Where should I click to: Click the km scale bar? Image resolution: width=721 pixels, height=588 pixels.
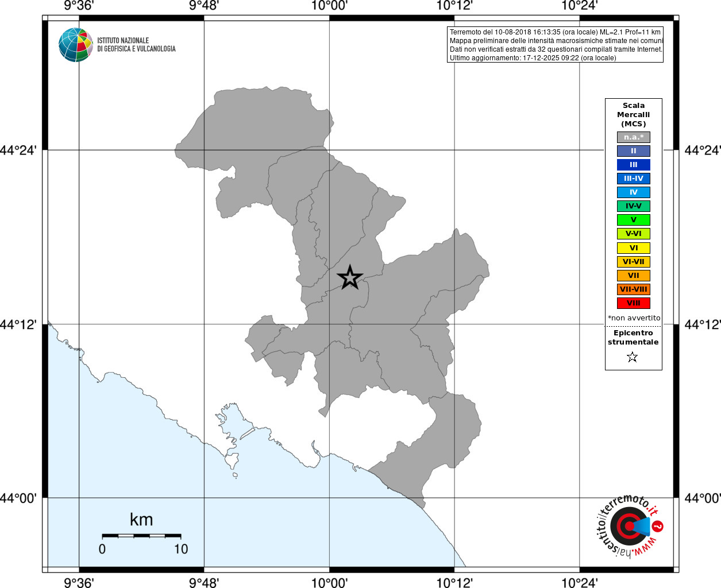point(141,536)
